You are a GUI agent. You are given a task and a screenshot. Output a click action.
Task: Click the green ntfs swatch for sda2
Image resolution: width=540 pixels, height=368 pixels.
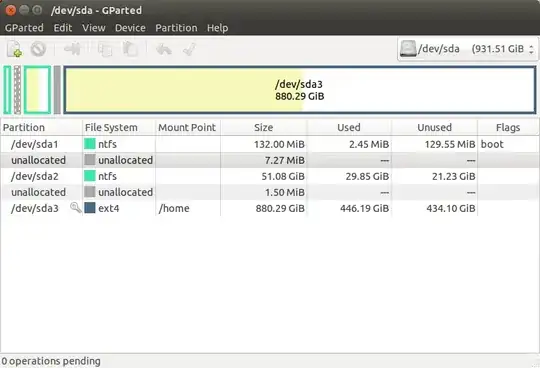(x=90, y=176)
